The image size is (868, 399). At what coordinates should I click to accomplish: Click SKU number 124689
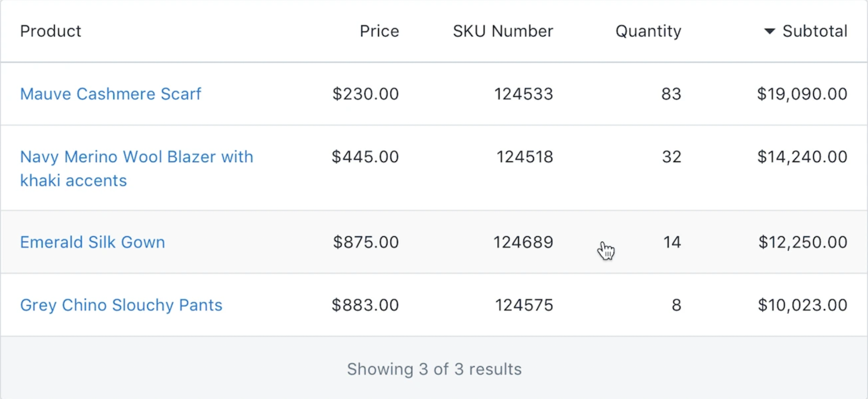523,243
